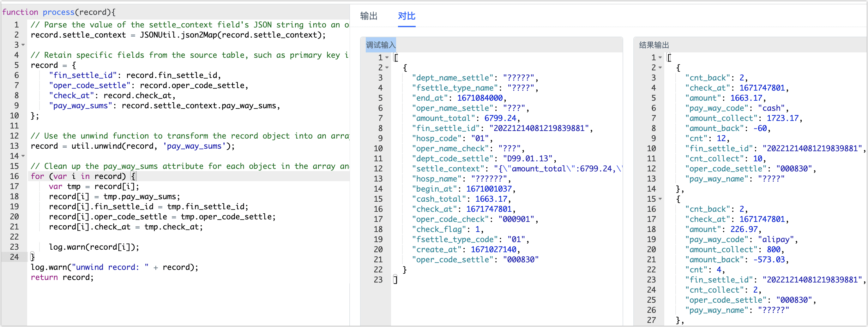Click the log.warn(record[i]) line

(x=94, y=247)
